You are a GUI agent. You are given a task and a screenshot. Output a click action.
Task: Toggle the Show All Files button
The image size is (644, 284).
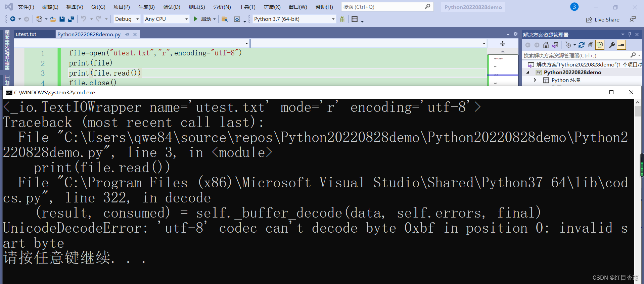point(600,45)
